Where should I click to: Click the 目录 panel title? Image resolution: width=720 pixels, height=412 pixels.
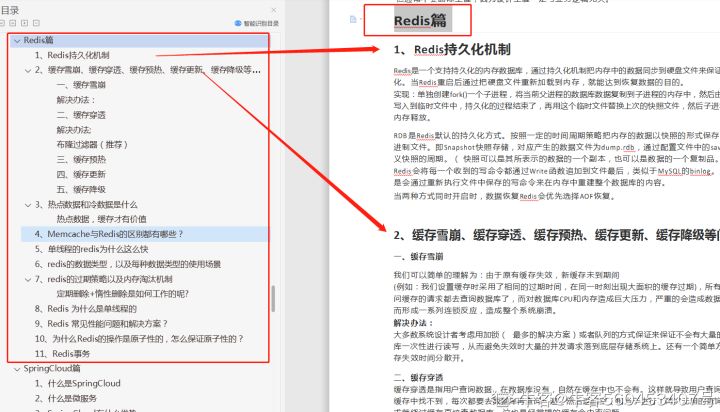pyautogui.click(x=10, y=10)
